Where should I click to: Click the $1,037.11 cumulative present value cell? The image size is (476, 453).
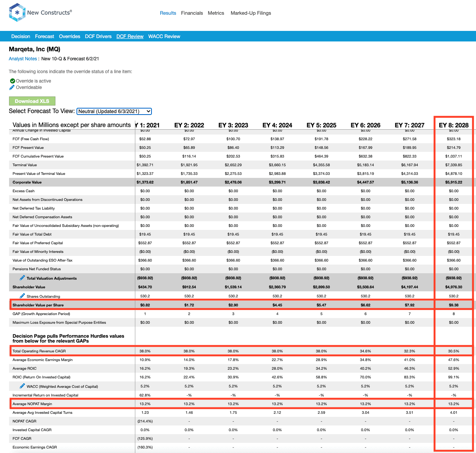pos(454,156)
